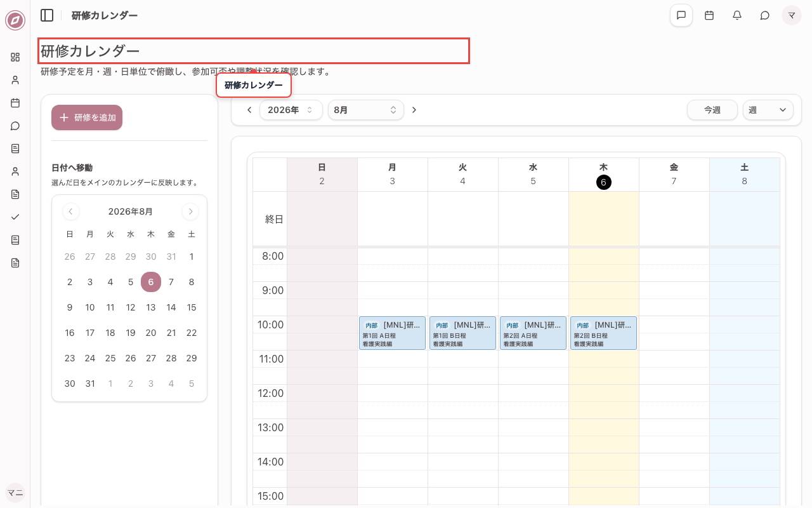
Task: Click the previous arrow beside 2026年
Action: [249, 110]
